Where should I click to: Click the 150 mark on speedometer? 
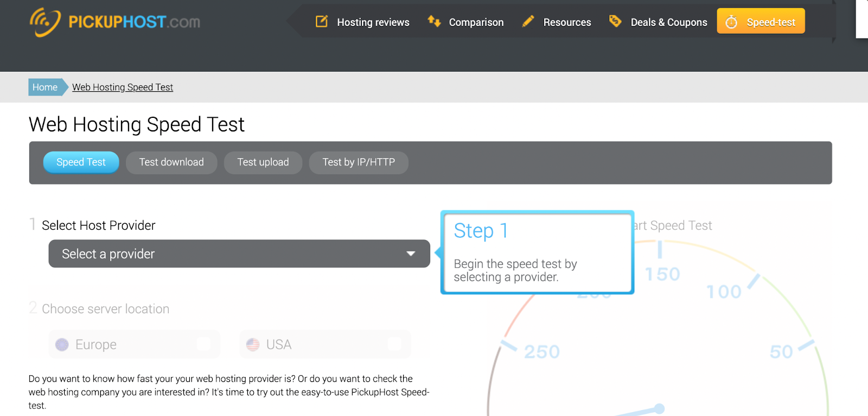662,274
